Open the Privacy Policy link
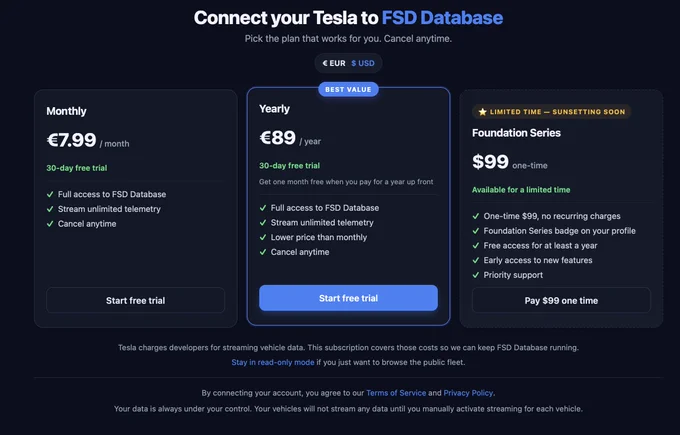 468,393
